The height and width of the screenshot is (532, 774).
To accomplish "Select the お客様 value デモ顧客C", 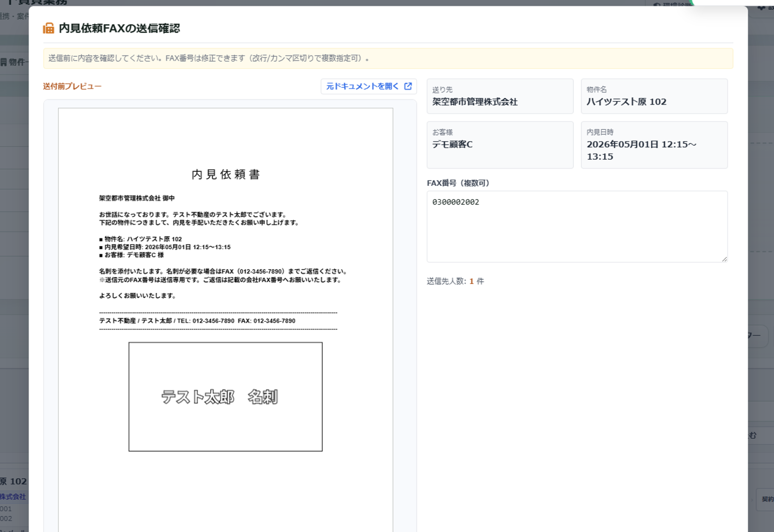I will (x=452, y=145).
